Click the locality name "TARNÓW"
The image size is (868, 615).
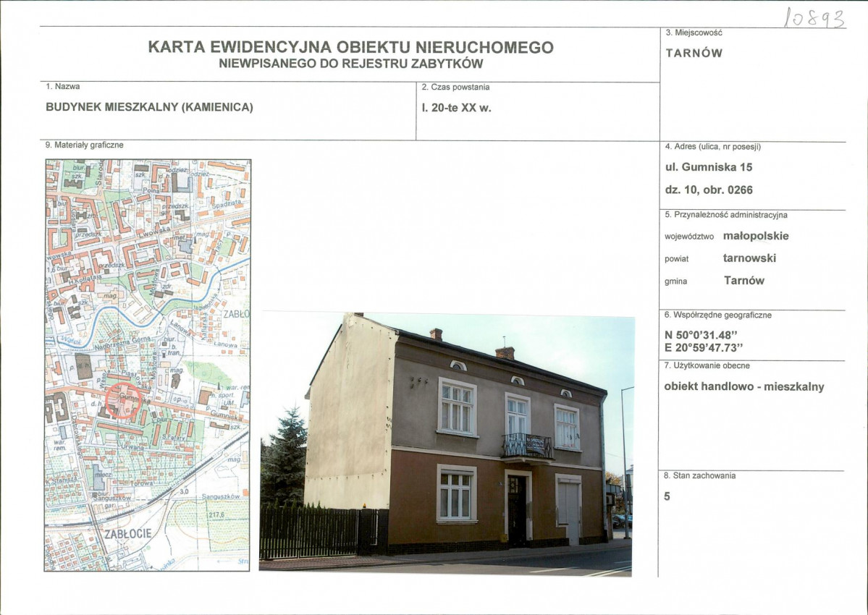click(x=694, y=53)
